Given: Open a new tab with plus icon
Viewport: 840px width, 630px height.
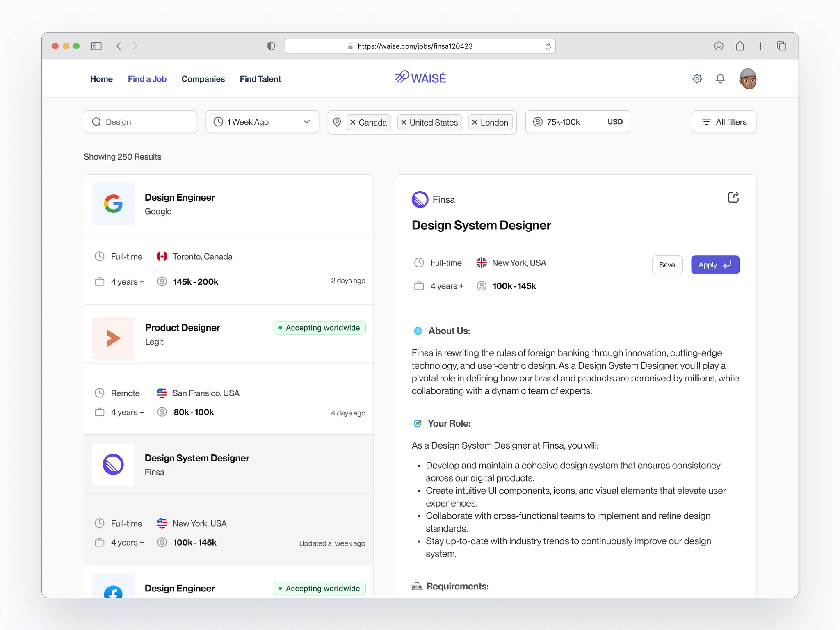Looking at the screenshot, I should 760,46.
